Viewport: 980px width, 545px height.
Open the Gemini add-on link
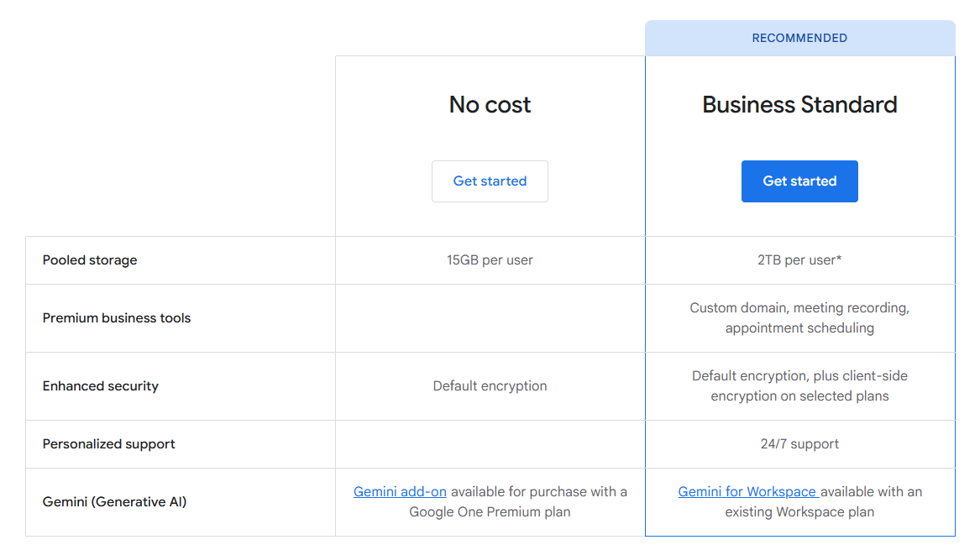(x=400, y=492)
